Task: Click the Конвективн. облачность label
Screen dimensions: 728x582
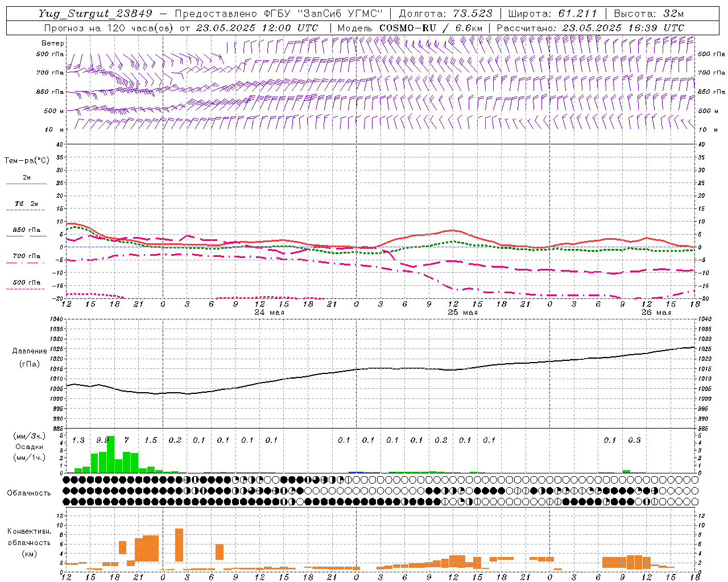Action: coord(29,537)
